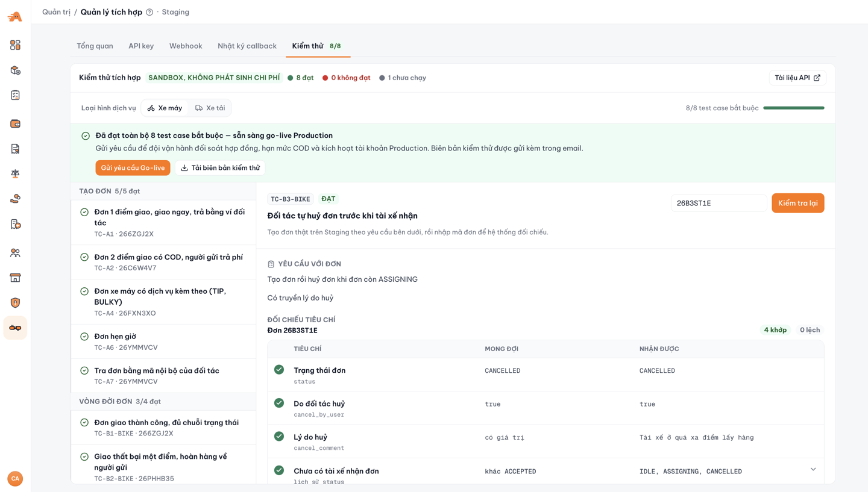Click the 4 khớp badge

(x=775, y=330)
